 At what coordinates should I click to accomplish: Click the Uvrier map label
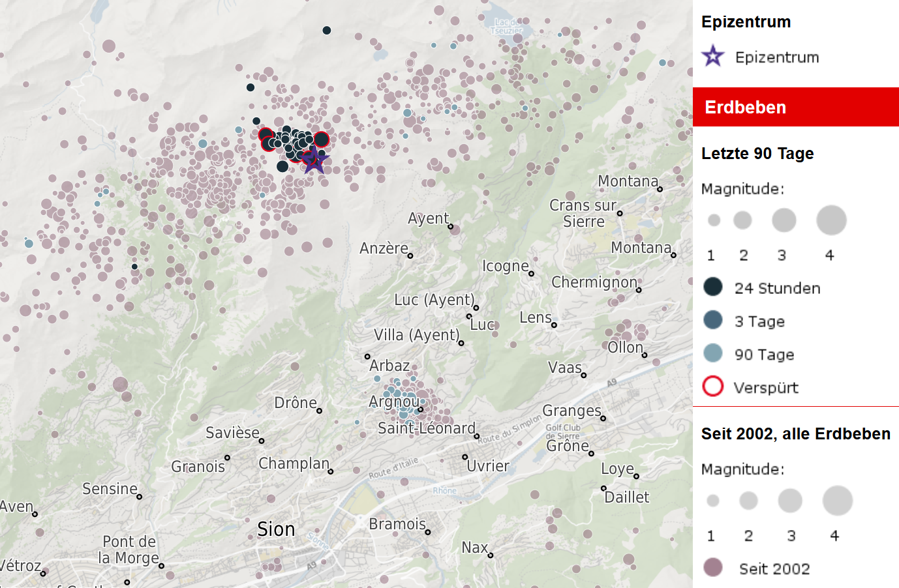pyautogui.click(x=488, y=466)
